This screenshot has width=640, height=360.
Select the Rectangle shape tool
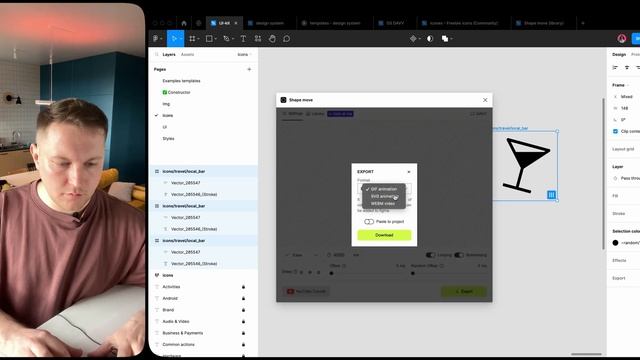pyautogui.click(x=209, y=38)
